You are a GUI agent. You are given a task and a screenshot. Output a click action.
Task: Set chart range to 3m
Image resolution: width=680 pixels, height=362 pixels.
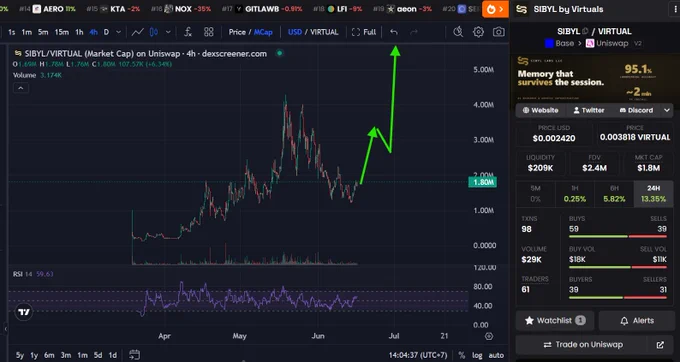pyautogui.click(x=65, y=355)
